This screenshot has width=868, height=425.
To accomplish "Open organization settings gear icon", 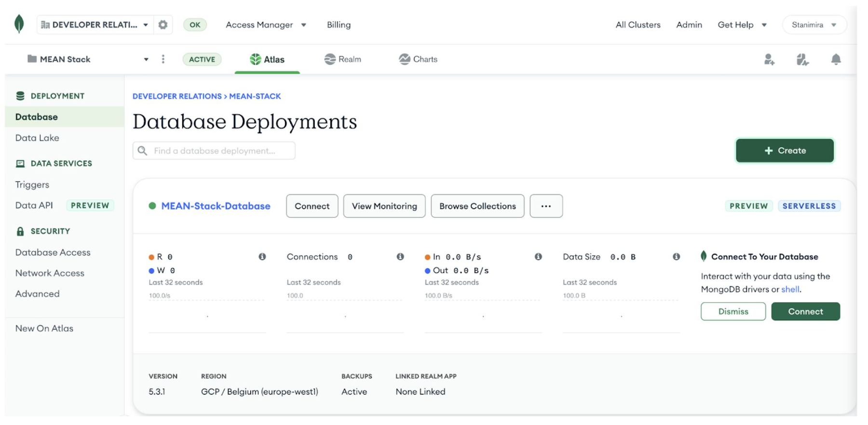I will [163, 25].
